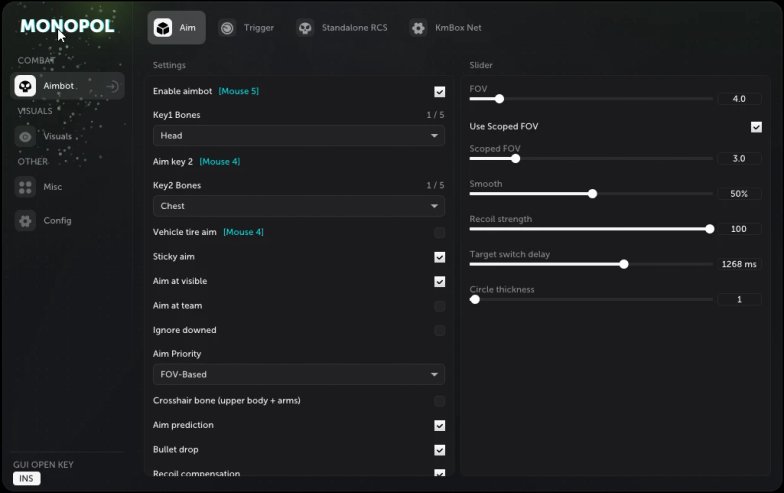784x493 pixels.
Task: Switch to the Standalone RCS tab
Action: point(342,28)
